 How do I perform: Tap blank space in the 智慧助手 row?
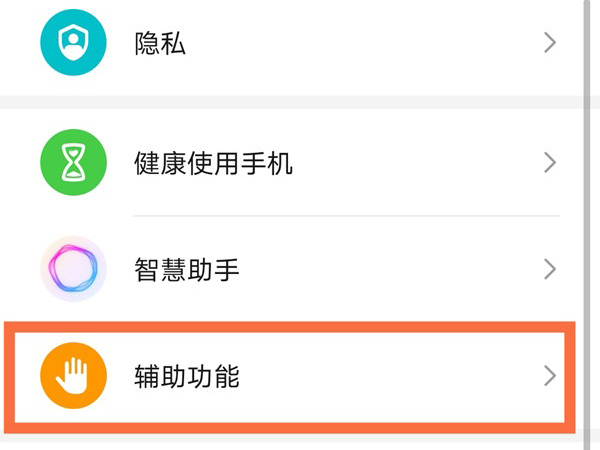[400, 269]
